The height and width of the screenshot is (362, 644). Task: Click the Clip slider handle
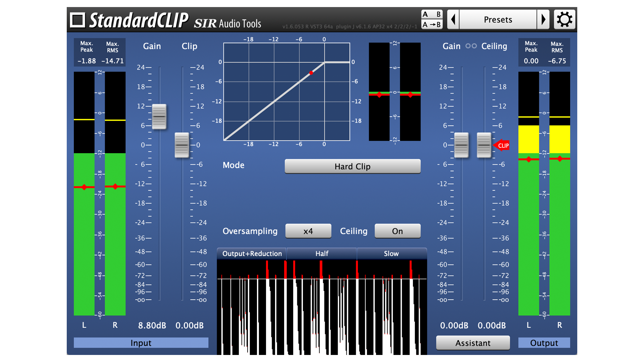coord(182,145)
